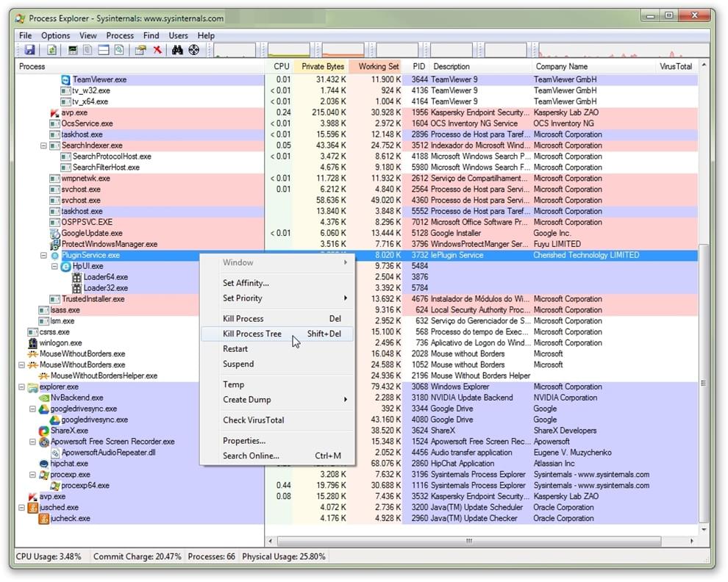Viewport: 728px width, 582px height.
Task: Click the binoculars Find icon
Action: (177, 50)
